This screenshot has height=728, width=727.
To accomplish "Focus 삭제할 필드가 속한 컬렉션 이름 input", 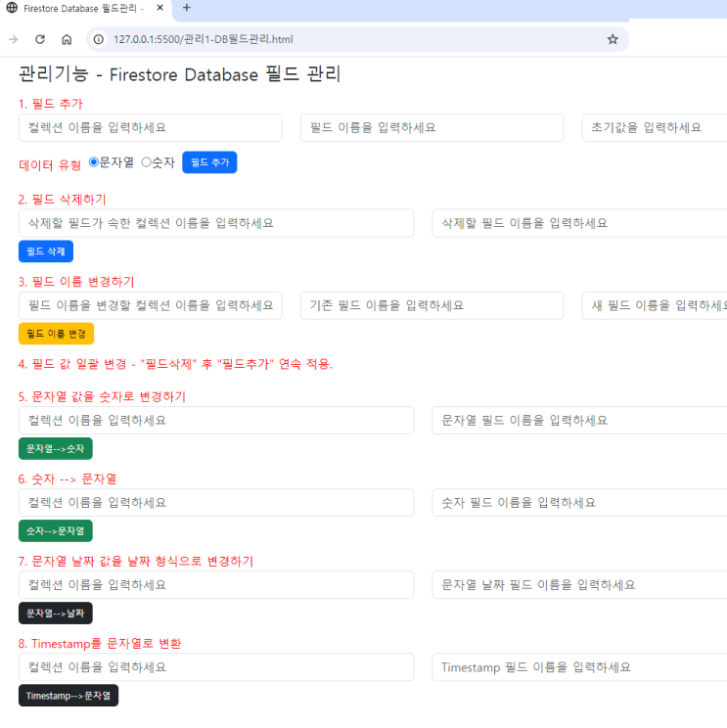I will click(x=216, y=223).
